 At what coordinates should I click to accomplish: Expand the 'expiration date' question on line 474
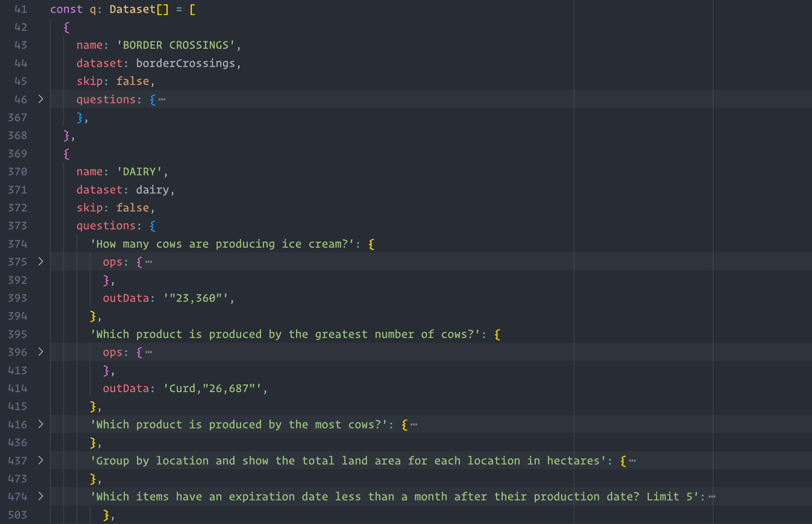point(41,496)
